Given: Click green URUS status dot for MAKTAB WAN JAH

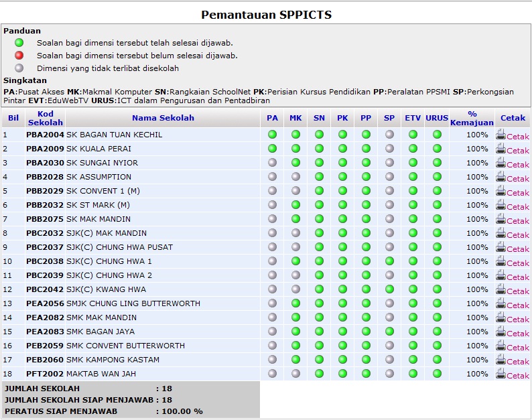Looking at the screenshot, I should (437, 374).
